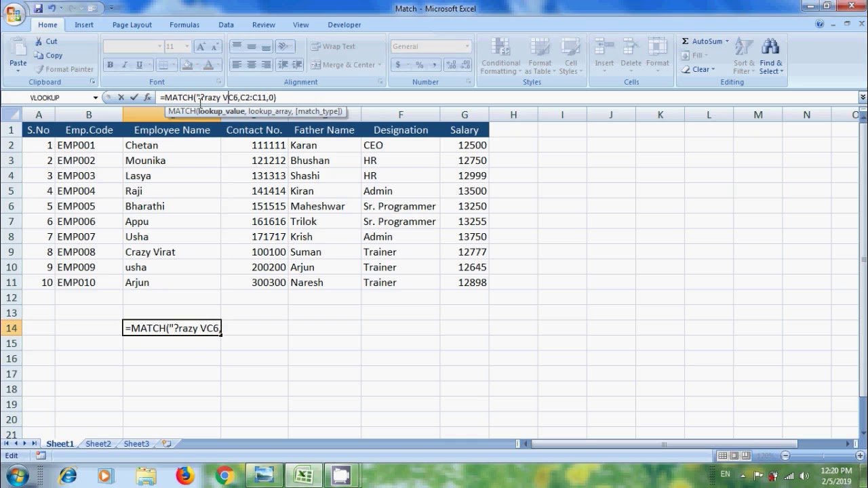
Task: Increase font size with the grow font icon
Action: coord(201,47)
